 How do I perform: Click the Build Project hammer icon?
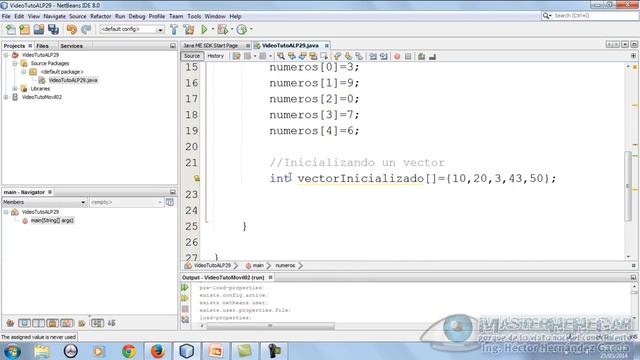(x=174, y=29)
